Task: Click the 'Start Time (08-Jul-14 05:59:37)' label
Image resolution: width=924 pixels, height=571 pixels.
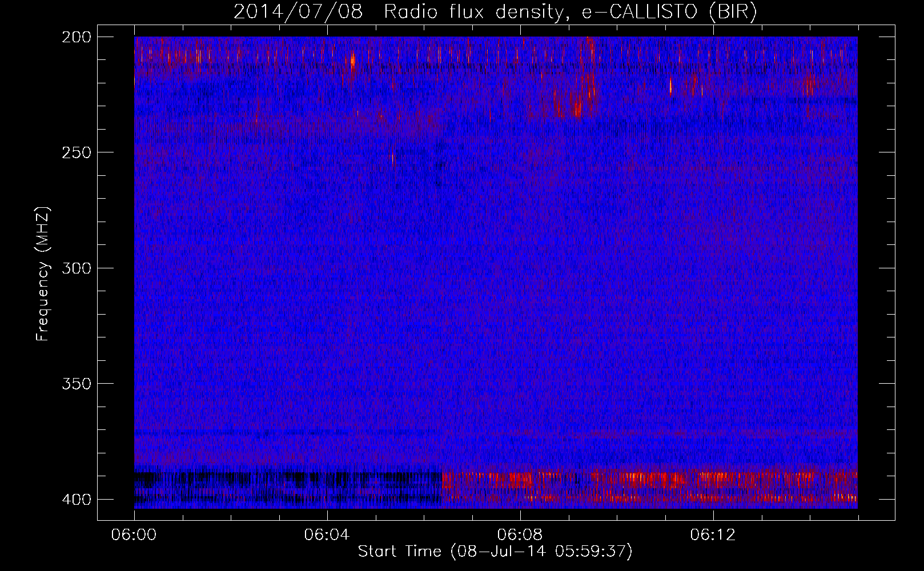Action: [x=495, y=552]
